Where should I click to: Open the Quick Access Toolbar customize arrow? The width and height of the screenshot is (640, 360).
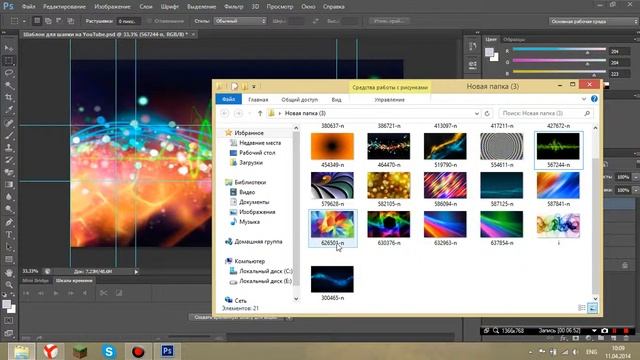[x=254, y=87]
